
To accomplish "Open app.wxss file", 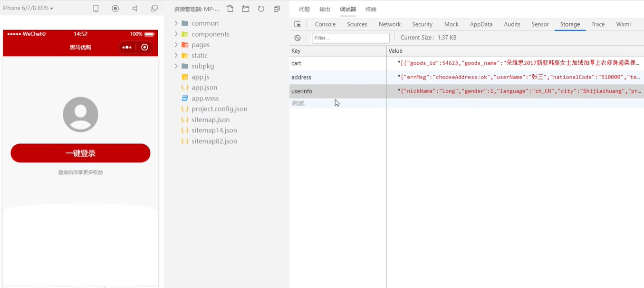I will 205,98.
